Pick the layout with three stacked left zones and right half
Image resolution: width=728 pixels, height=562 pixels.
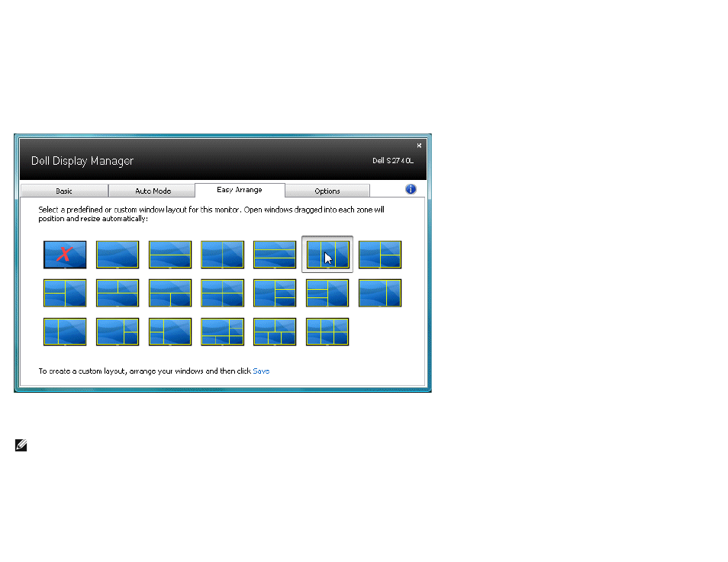click(327, 293)
